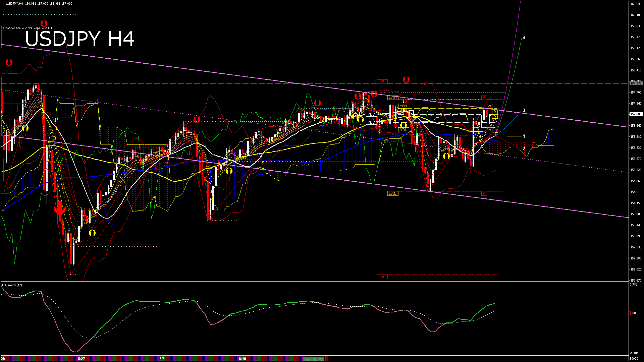The width and height of the screenshot is (644, 362).
Task: Click the YDC yesterday close label
Action: click(x=371, y=114)
